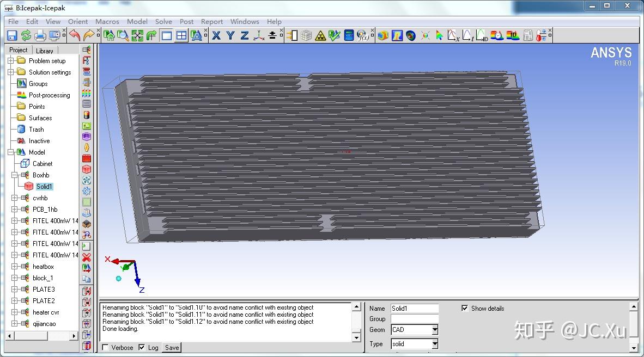
Task: Click the Undo arrow icon
Action: [x=75, y=35]
